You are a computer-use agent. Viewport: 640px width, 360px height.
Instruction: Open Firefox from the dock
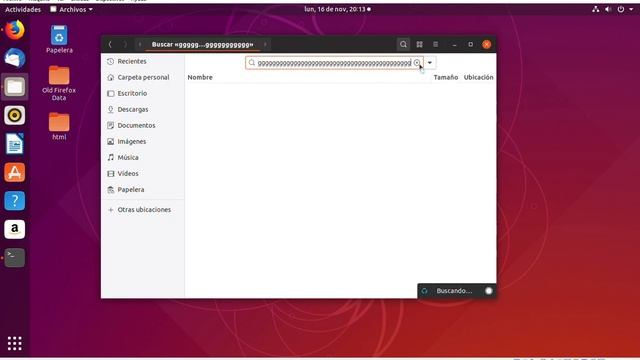[x=15, y=30]
